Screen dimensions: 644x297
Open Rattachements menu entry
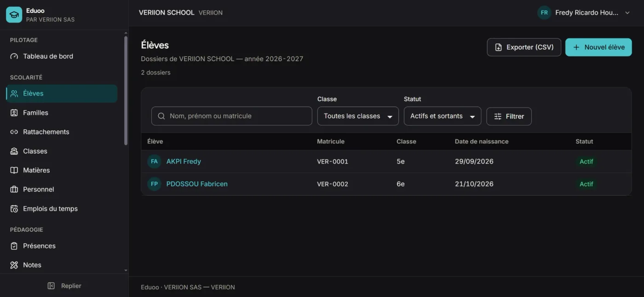pyautogui.click(x=62, y=132)
